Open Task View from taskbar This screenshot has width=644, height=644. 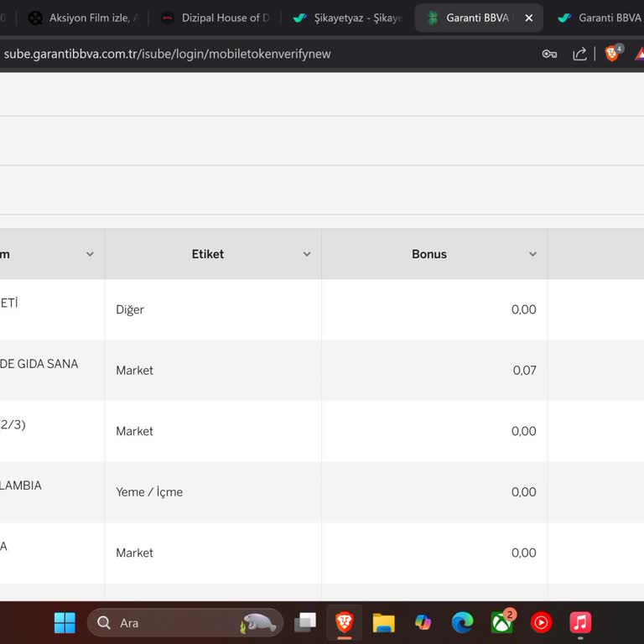pyautogui.click(x=305, y=623)
